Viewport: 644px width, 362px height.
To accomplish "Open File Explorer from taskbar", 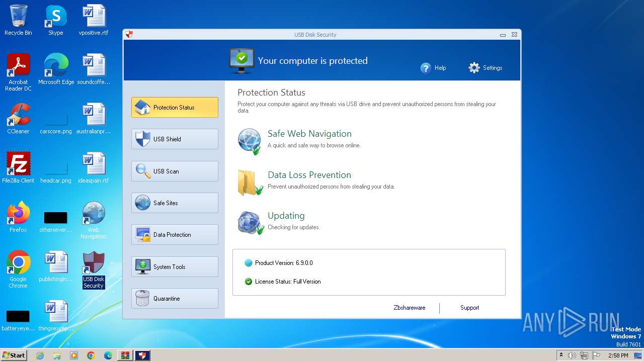I will pos(57,355).
